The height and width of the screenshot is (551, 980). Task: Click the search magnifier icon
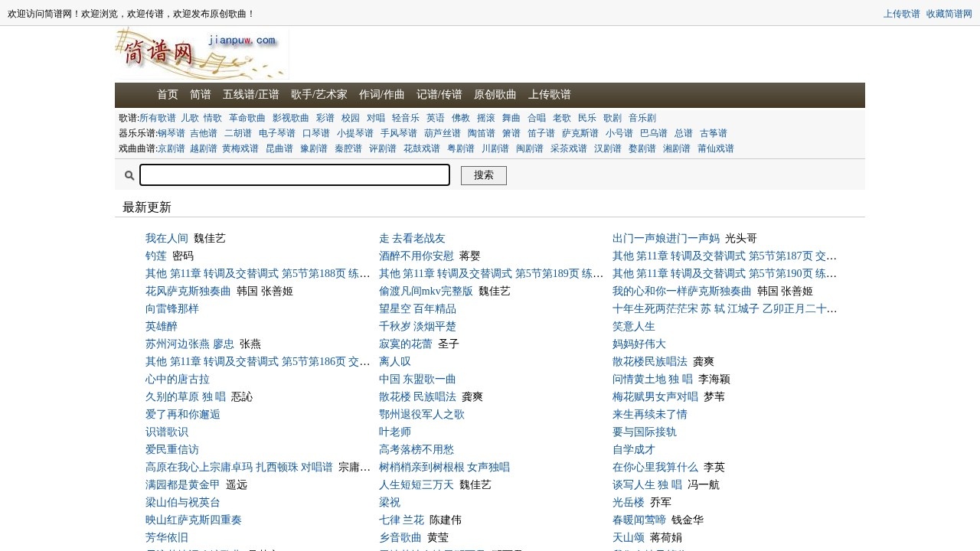click(129, 175)
